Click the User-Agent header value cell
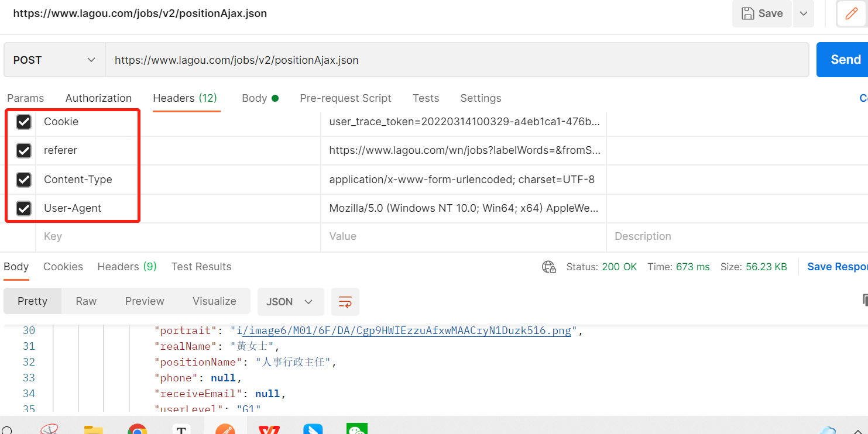Screen dimensions: 868x434 coord(463,208)
